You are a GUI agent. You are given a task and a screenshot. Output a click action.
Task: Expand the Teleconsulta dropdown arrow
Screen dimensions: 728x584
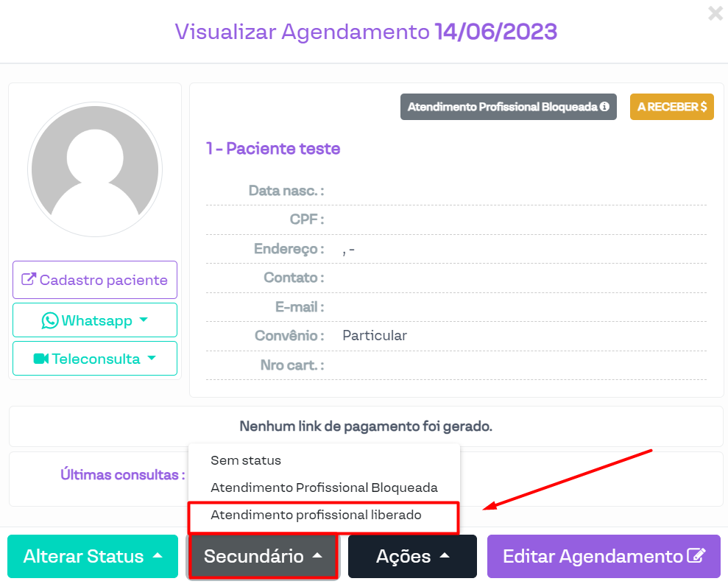(x=152, y=358)
